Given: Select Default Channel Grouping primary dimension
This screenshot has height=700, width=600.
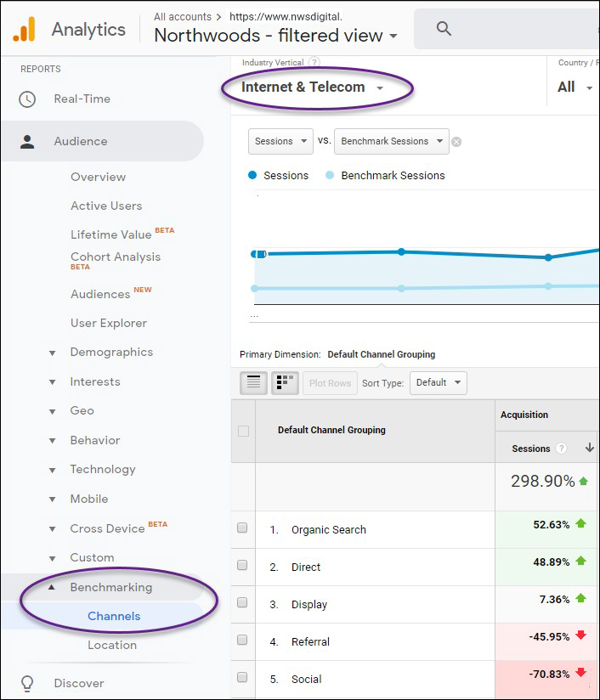Looking at the screenshot, I should coord(381,354).
